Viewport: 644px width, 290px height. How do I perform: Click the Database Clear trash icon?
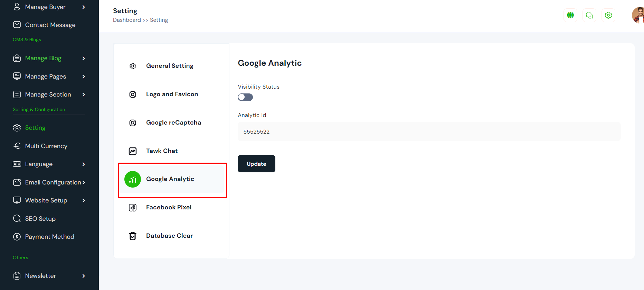[x=133, y=236]
